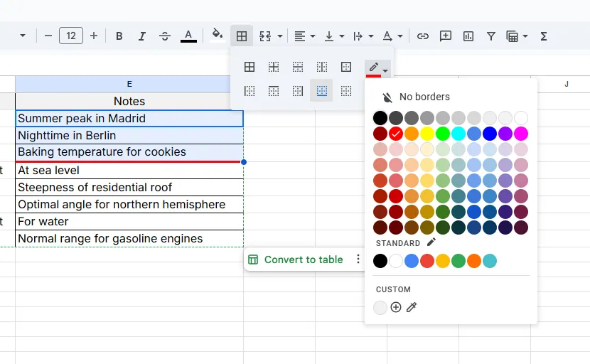Edit standard colors with the pencil icon
This screenshot has height=364, width=590.
(431, 242)
